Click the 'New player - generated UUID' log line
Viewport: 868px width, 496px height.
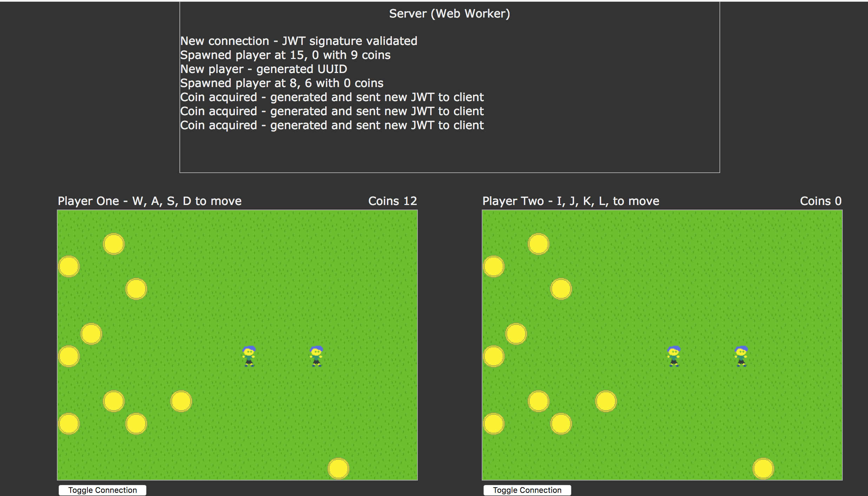click(263, 69)
